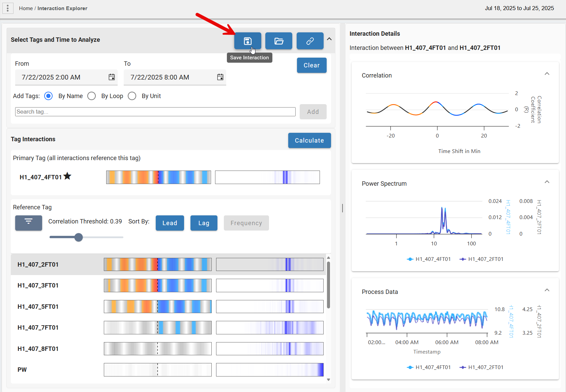Select reference tag H1_407_3FT01 row
The image size is (566, 392).
(168, 285)
